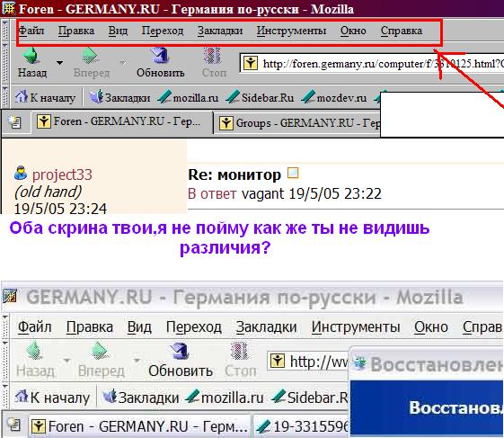Click the Стоп stop icon in the top toolbar

[212, 56]
